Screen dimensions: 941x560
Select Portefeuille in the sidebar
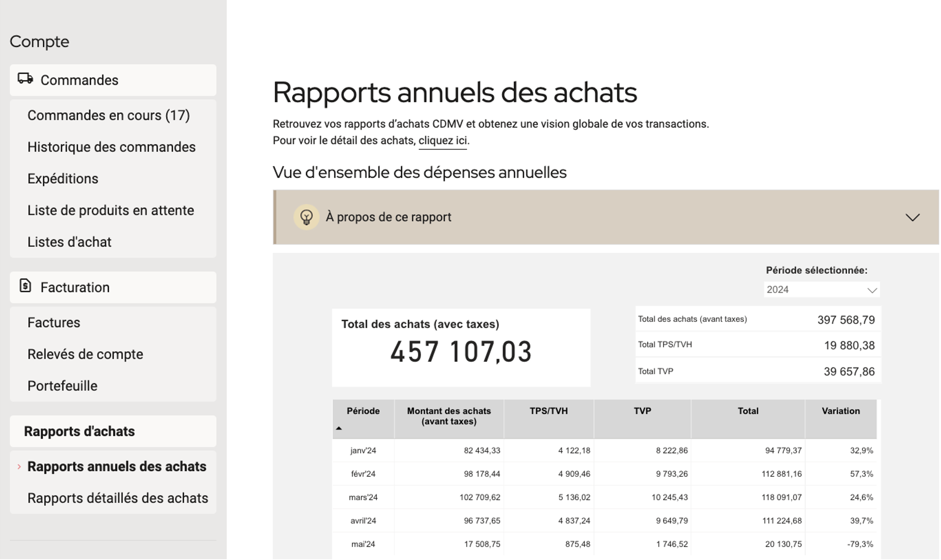tap(63, 386)
